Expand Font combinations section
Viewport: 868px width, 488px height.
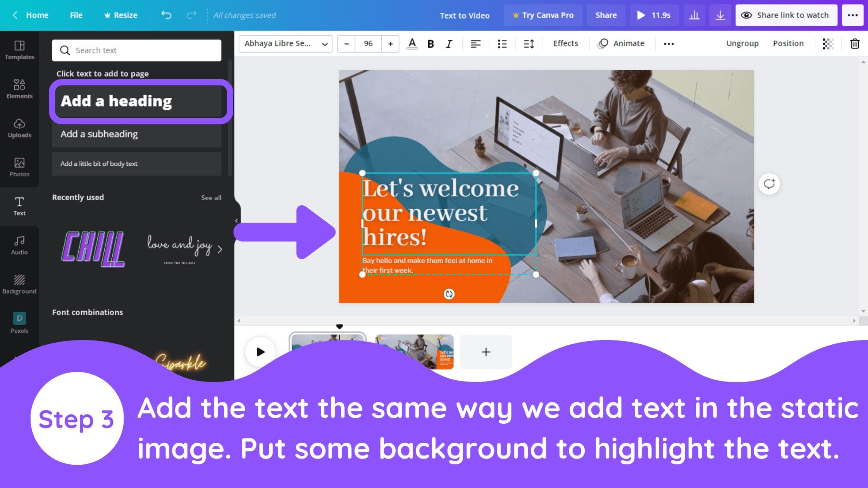tap(88, 312)
